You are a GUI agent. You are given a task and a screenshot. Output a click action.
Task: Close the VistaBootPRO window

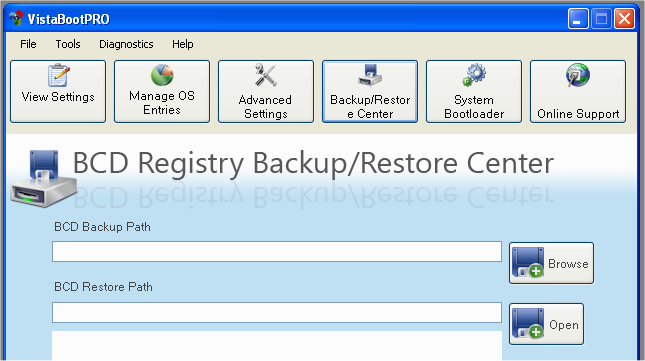tap(624, 19)
